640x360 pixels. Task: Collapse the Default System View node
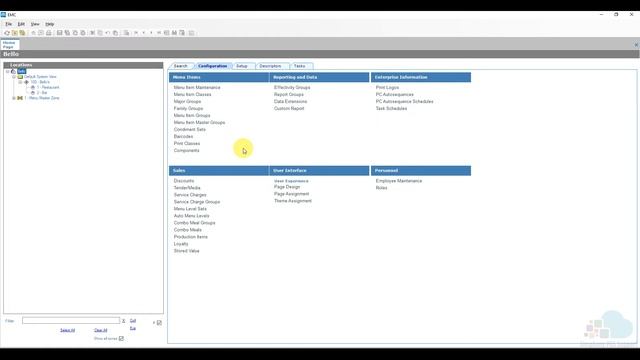(14, 77)
